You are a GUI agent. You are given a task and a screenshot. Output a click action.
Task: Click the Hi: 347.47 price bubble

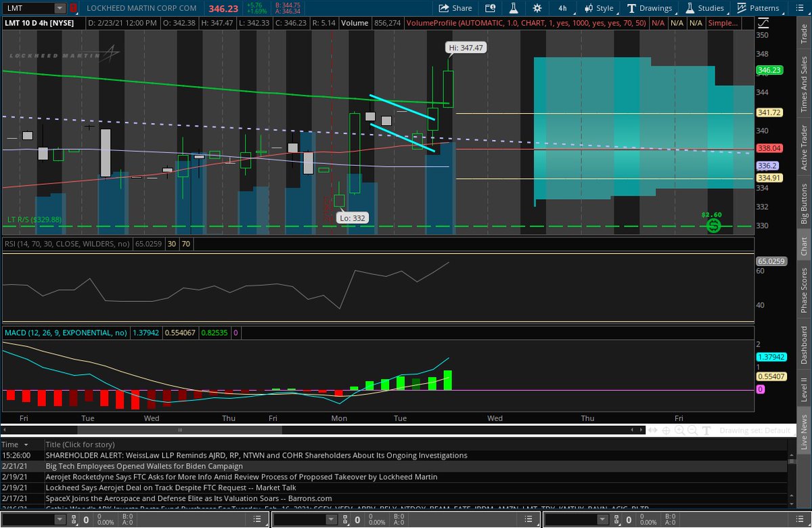465,48
